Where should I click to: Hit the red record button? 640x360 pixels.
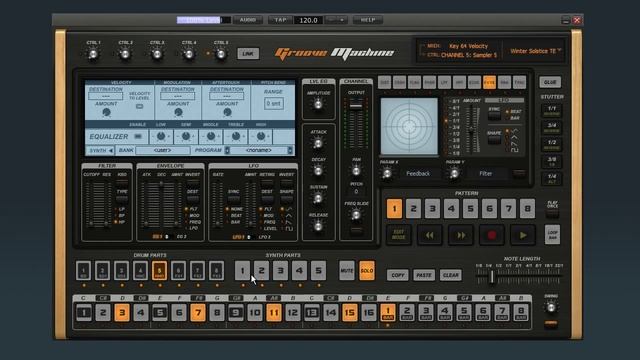(x=492, y=235)
